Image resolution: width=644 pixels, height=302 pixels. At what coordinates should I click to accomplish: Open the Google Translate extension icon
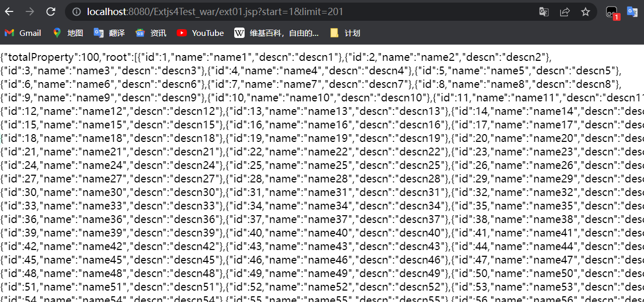(632, 11)
